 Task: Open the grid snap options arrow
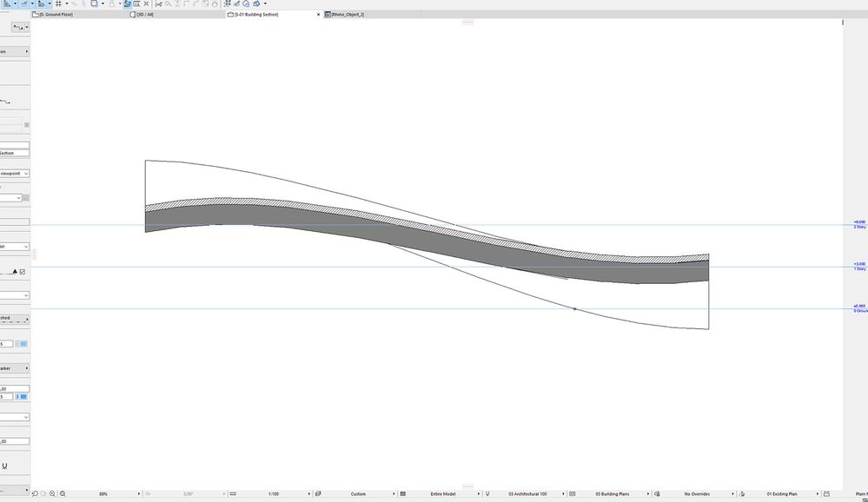pyautogui.click(x=66, y=3)
